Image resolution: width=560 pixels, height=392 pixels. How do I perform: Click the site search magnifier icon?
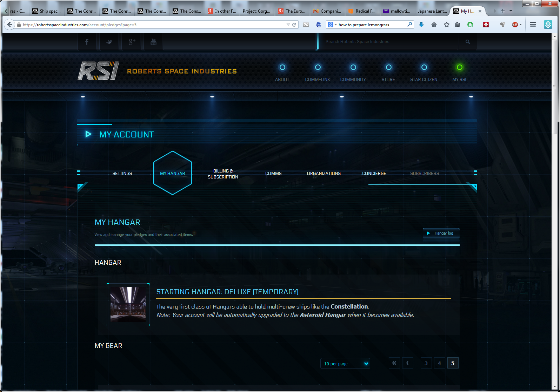[468, 42]
